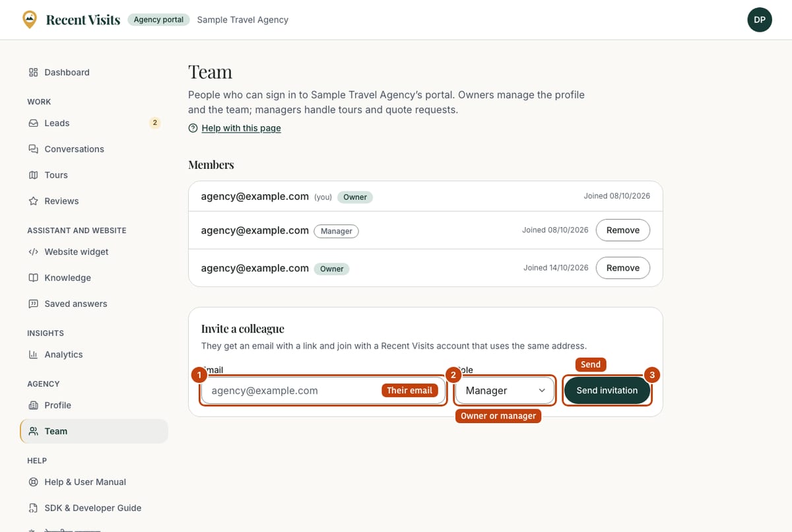Click the Manager role badge in Members
792x532 pixels.
pos(337,231)
